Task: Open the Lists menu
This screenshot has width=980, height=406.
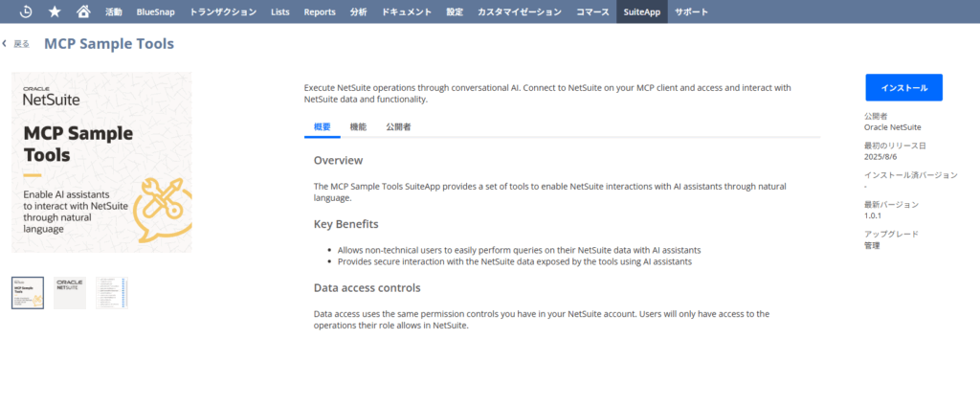Action: (x=280, y=11)
